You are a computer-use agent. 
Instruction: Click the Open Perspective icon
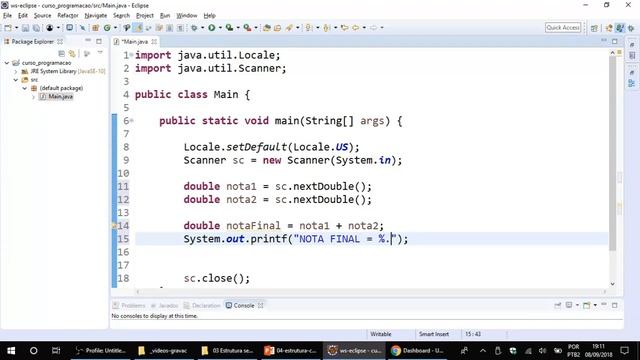594,28
